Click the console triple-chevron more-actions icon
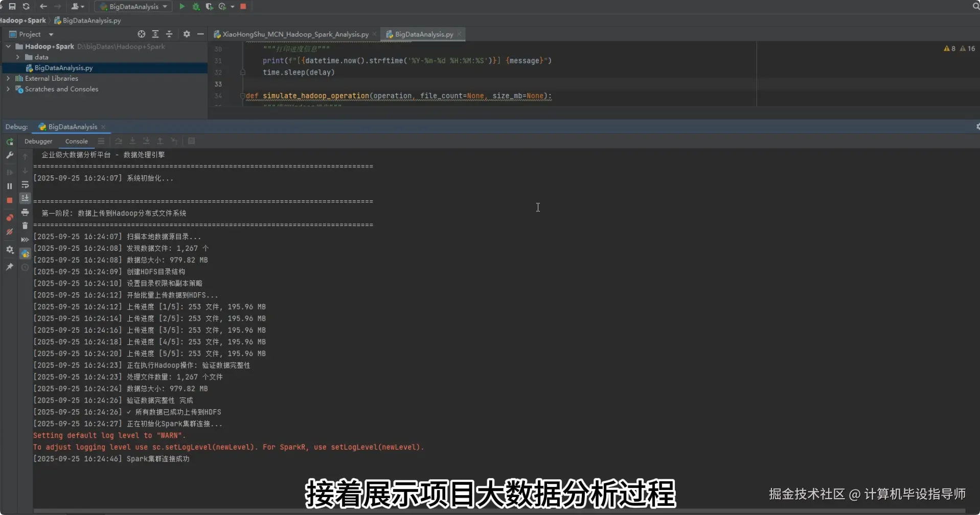The height and width of the screenshot is (515, 980). [x=25, y=240]
